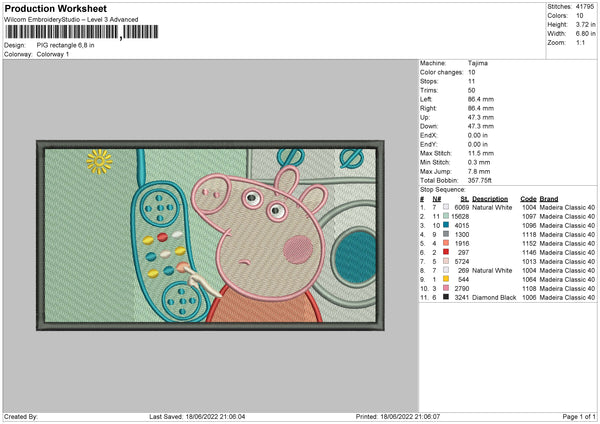Click the embroidery design preview image
The width and height of the screenshot is (600, 424).
coord(210,235)
